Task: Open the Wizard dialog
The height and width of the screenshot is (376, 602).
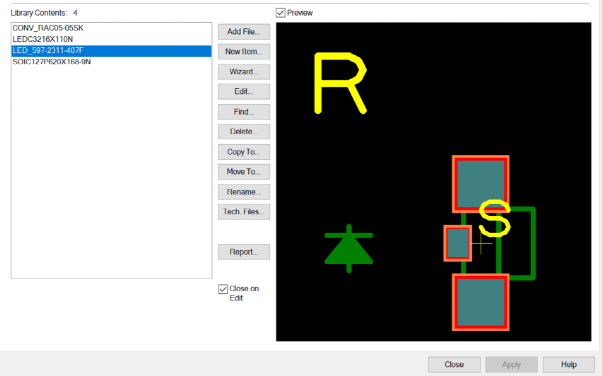Action: (x=244, y=72)
